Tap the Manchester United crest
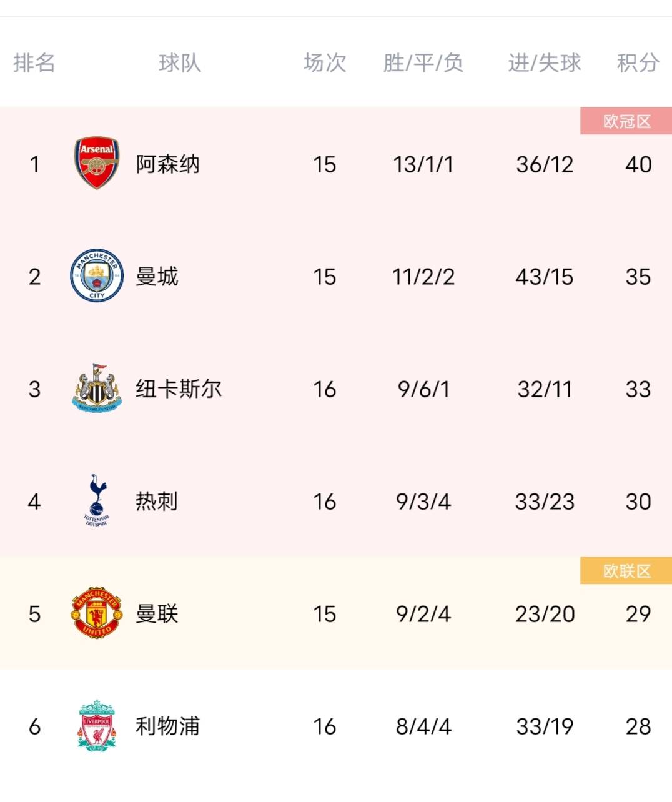Viewport: 672px width, 802px height. (97, 613)
